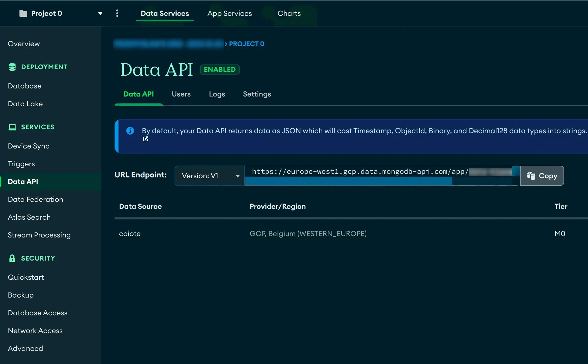This screenshot has width=588, height=364.
Task: Open Database Access
Action: click(38, 313)
